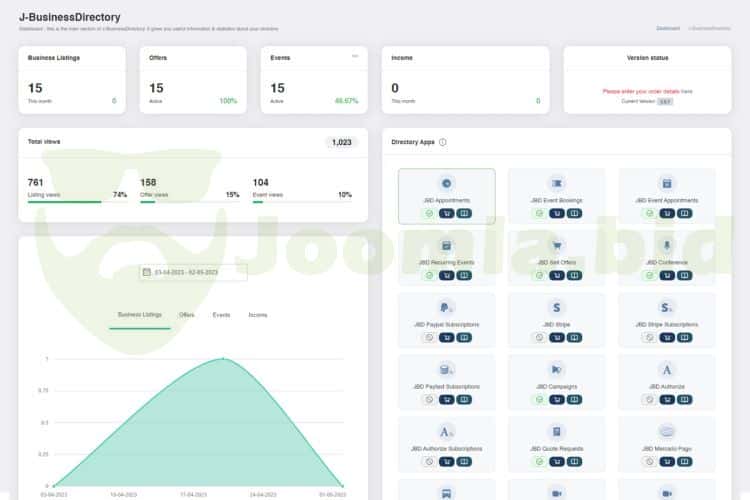Click the JBD Appointments app icon
Image resolution: width=750 pixels, height=500 pixels.
[x=446, y=183]
